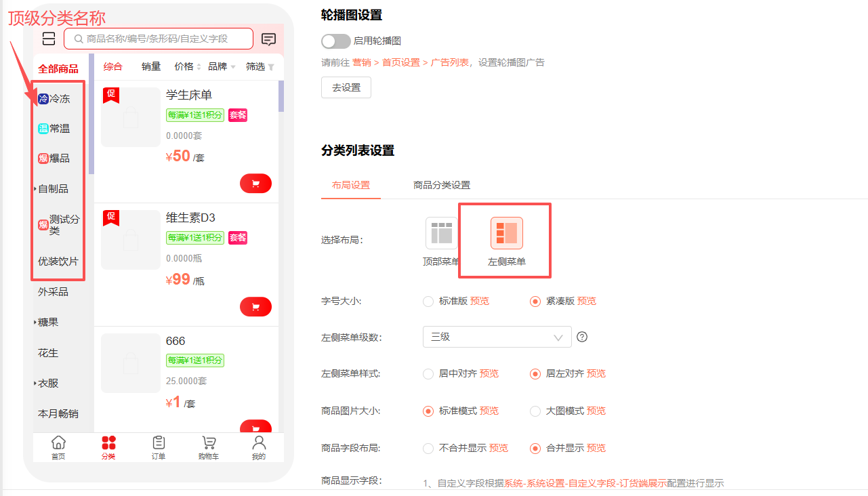This screenshot has width=868, height=496.
Task: Click the product search input field
Action: pos(159,39)
